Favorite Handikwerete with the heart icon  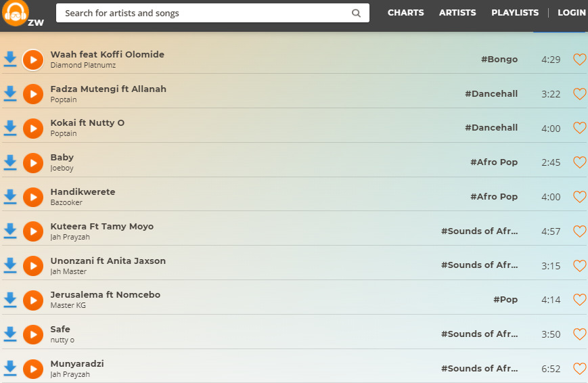[579, 197]
